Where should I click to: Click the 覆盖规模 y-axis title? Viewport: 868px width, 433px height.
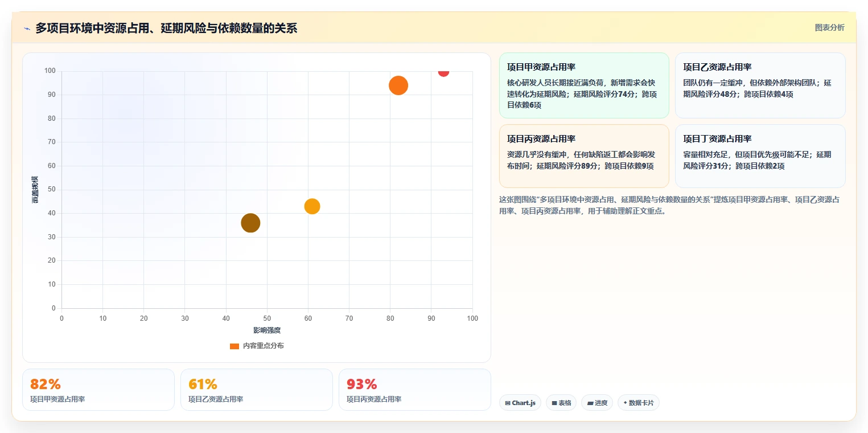(x=35, y=190)
